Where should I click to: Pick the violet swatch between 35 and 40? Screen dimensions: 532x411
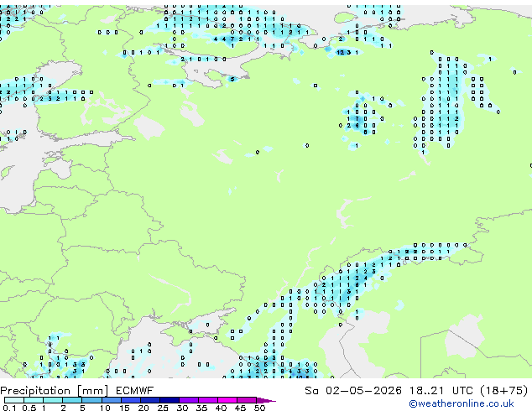208,400
